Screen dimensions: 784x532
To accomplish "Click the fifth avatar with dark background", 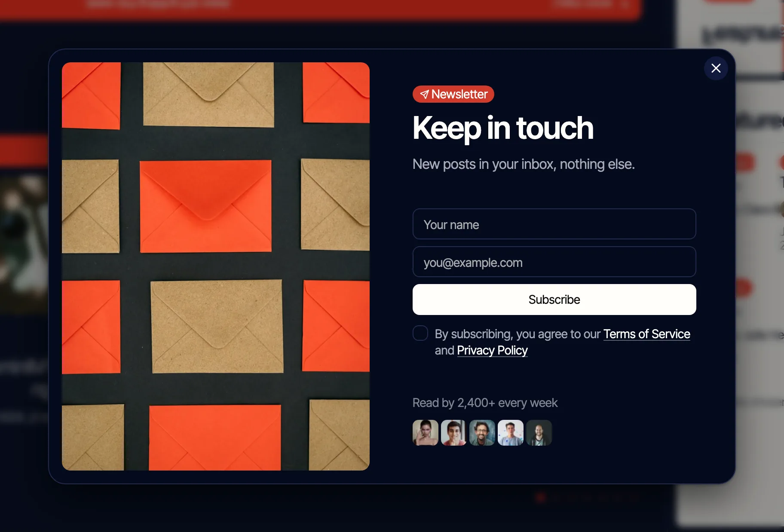I will click(x=539, y=433).
